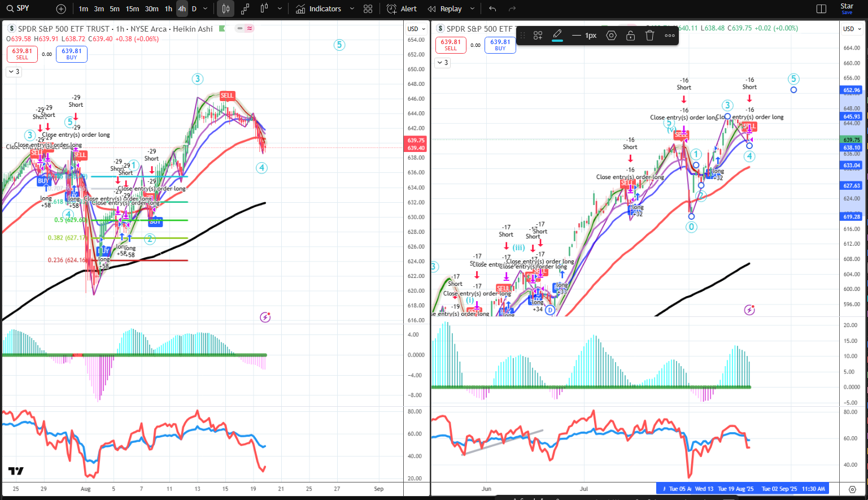Toggle the drawing lock icon
This screenshot has height=500, width=868.
(631, 36)
